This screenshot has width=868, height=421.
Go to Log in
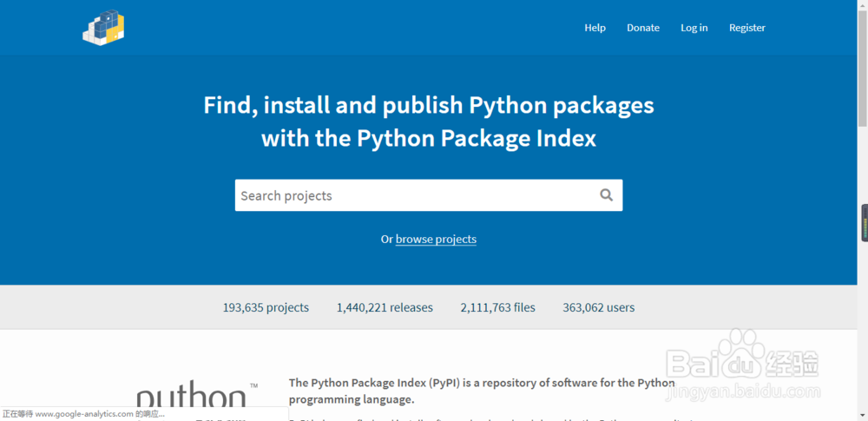[x=694, y=28]
